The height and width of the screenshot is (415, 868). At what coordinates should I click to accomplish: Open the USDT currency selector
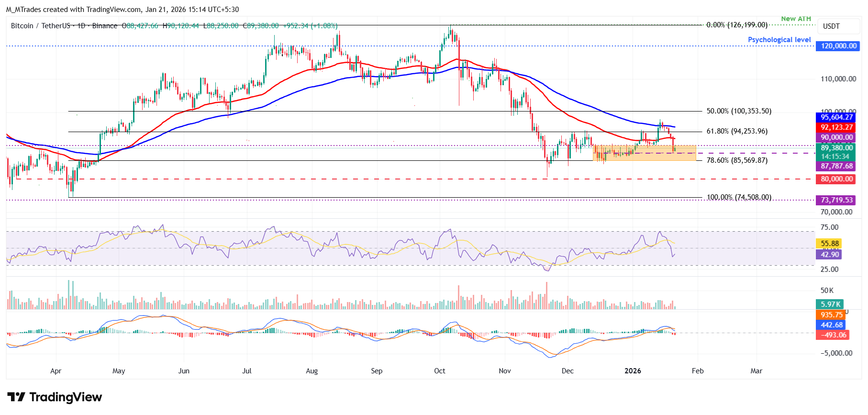click(831, 26)
